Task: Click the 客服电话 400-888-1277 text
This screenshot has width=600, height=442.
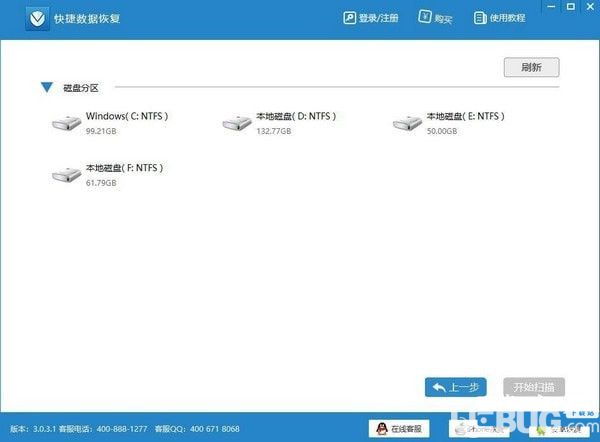Action: click(x=103, y=429)
